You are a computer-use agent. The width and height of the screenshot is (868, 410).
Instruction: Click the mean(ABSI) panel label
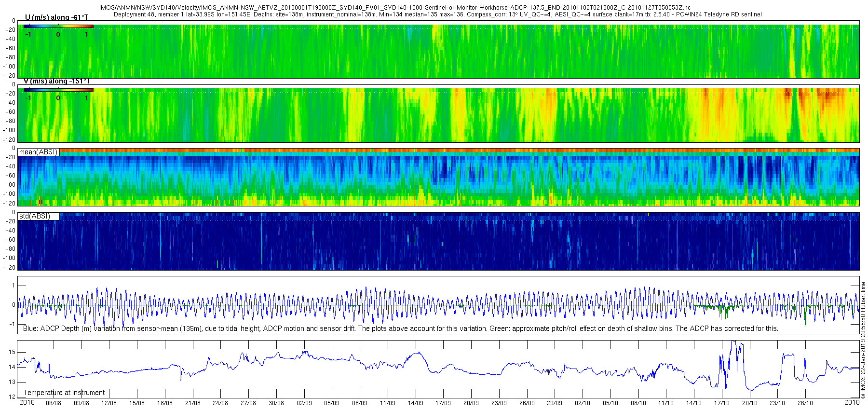pyautogui.click(x=38, y=152)
